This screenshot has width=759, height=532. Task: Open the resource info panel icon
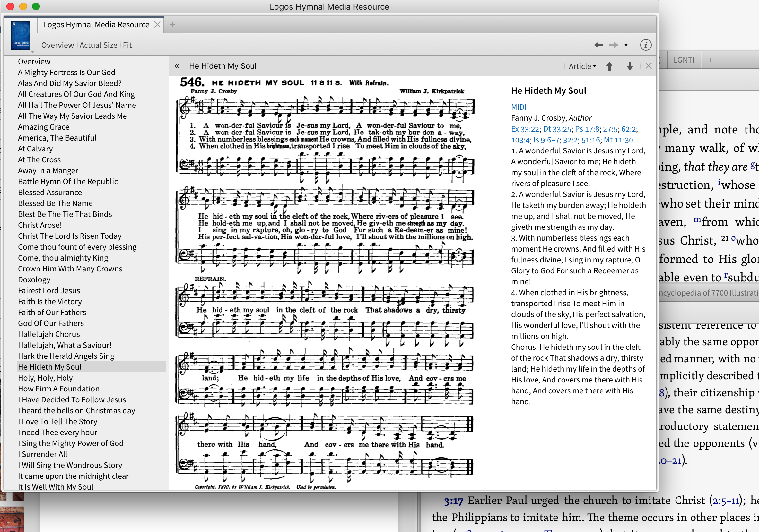[x=645, y=45]
